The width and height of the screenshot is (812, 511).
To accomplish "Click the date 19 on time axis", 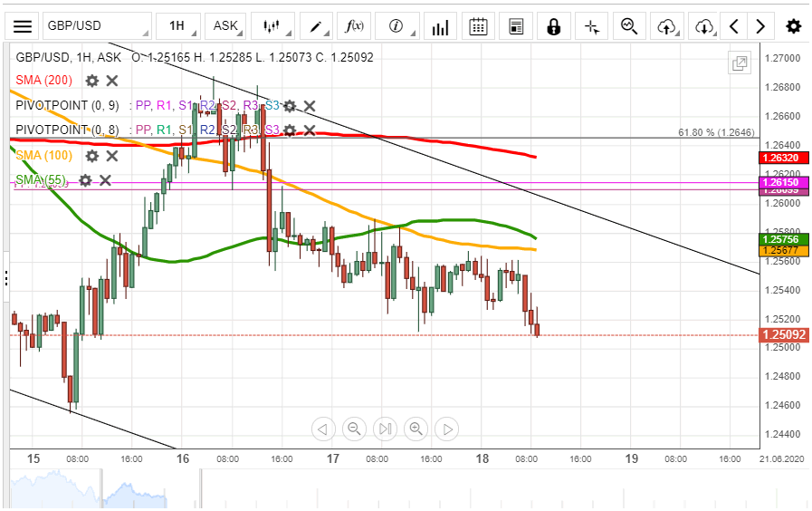I will click(x=631, y=458).
